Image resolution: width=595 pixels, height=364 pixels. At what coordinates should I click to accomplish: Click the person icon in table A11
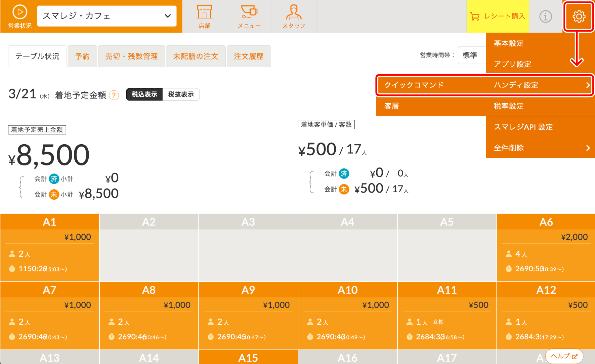tap(410, 322)
